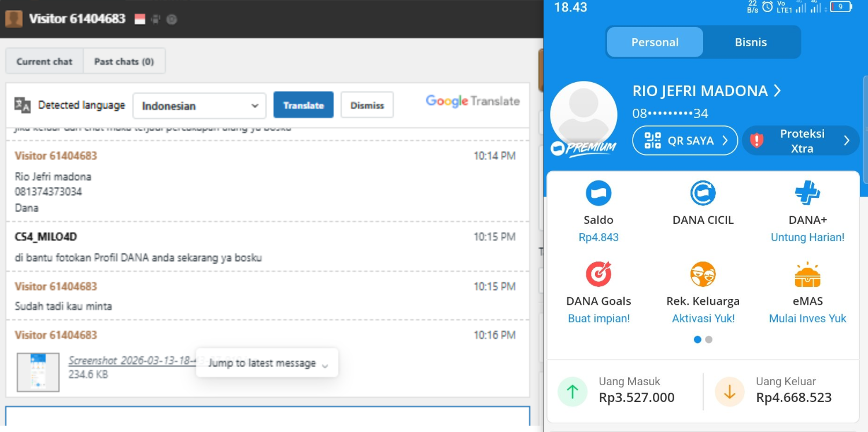Tap the masked number 08•••••••••34
Image resolution: width=868 pixels, height=432 pixels.
[670, 113]
